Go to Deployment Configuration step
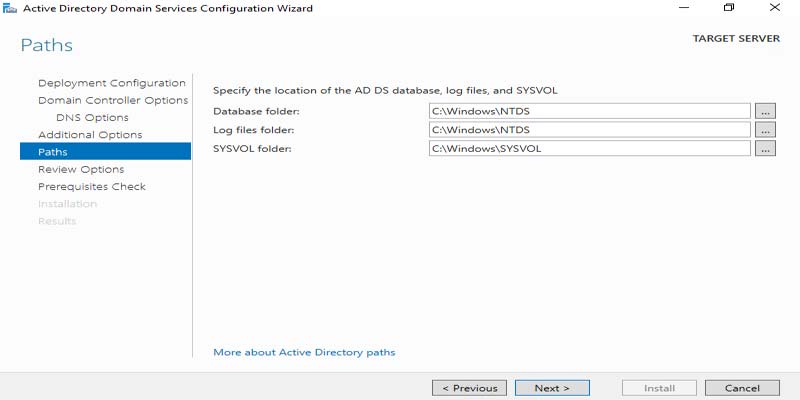The width and height of the screenshot is (800, 400). coord(111,83)
